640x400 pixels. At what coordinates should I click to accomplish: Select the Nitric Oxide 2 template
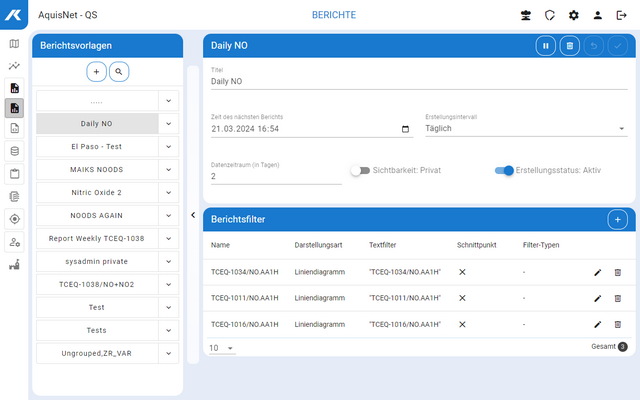97,193
